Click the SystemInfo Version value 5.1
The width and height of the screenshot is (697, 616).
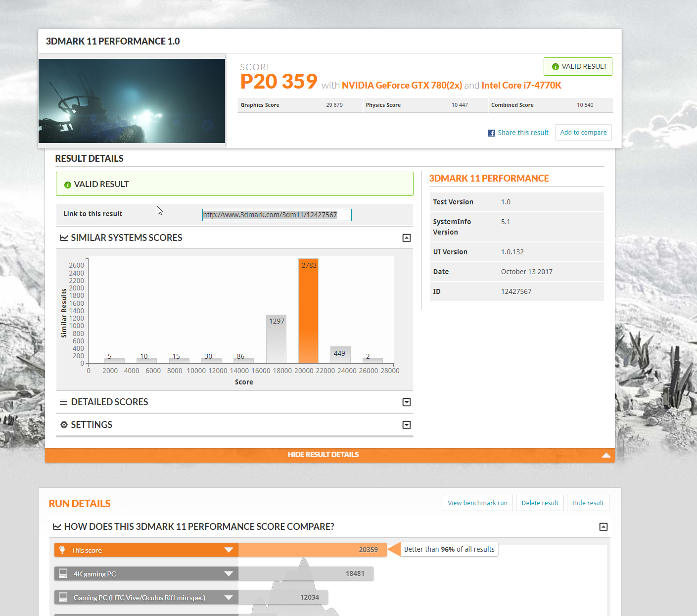click(505, 222)
